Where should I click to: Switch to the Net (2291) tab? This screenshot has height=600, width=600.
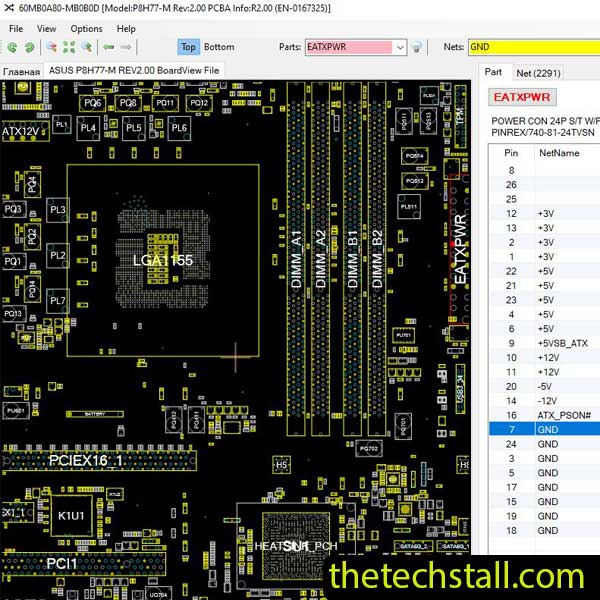pyautogui.click(x=538, y=73)
